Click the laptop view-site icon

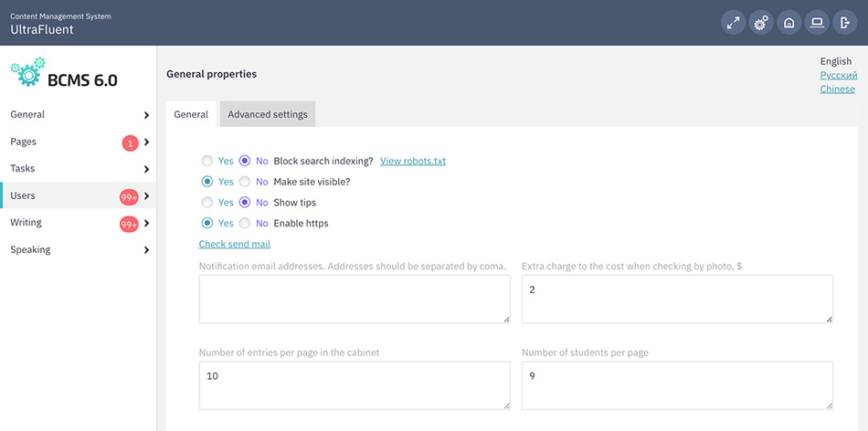[x=817, y=23]
